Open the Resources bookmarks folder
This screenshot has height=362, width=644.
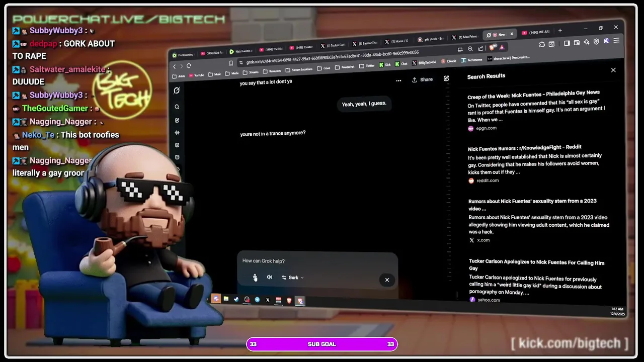[272, 71]
